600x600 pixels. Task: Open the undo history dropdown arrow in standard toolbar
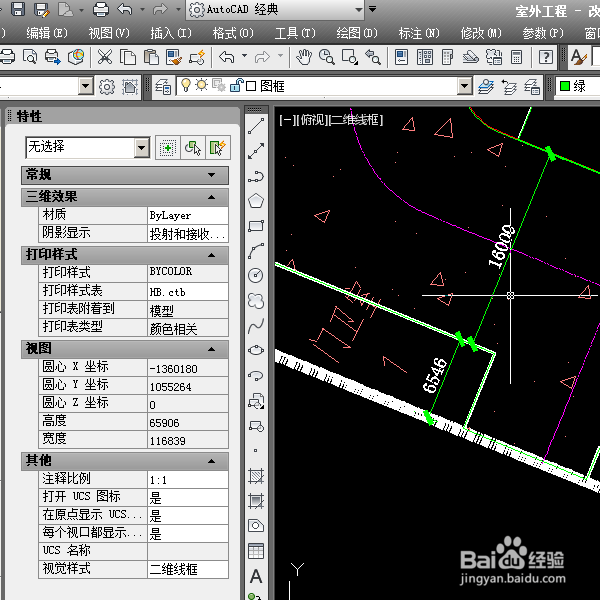click(x=245, y=56)
